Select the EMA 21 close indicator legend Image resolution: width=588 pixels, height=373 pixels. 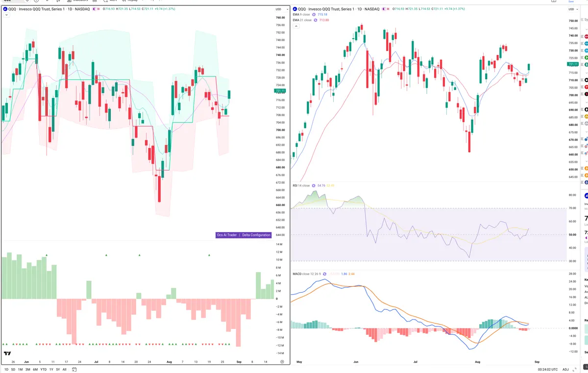pyautogui.click(x=302, y=20)
